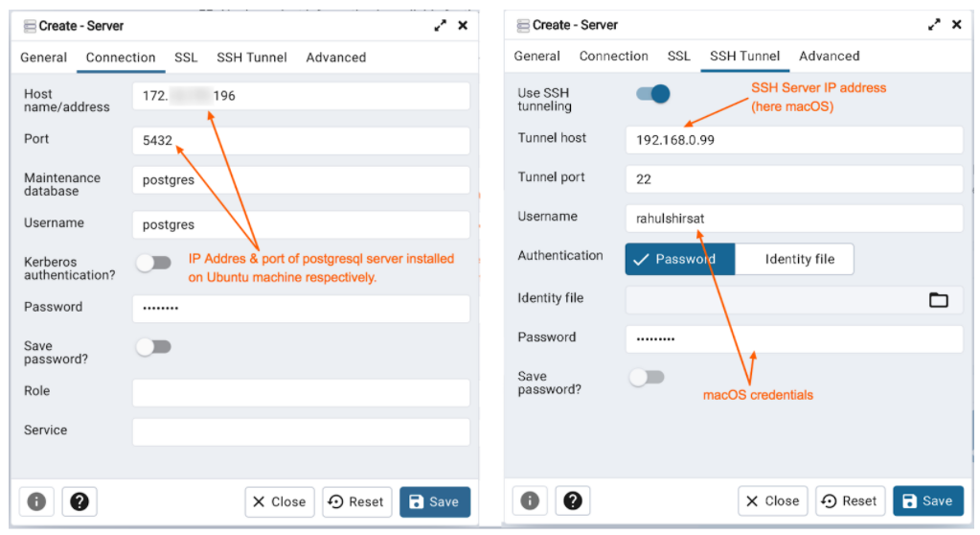This screenshot has height=535, width=980.
Task: Open the Advanced tab in right dialog
Action: 829,57
